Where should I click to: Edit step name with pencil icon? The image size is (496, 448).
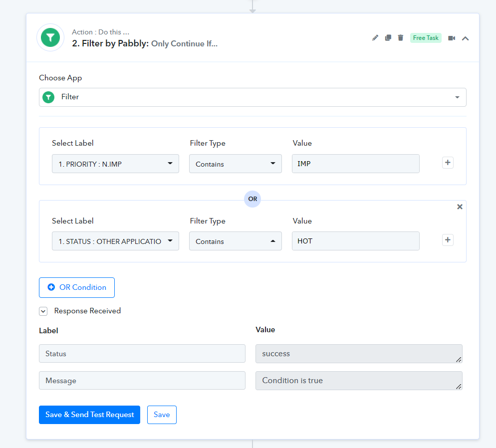point(375,38)
